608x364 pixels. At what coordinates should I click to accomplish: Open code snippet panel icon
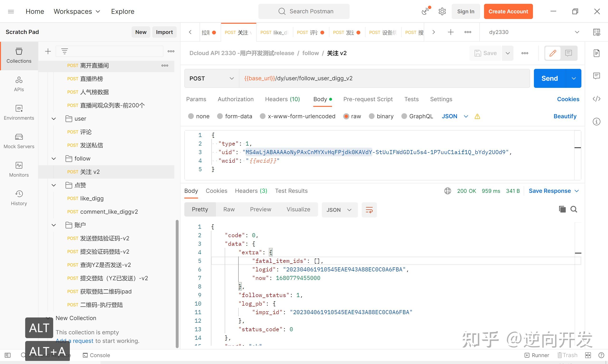596,99
